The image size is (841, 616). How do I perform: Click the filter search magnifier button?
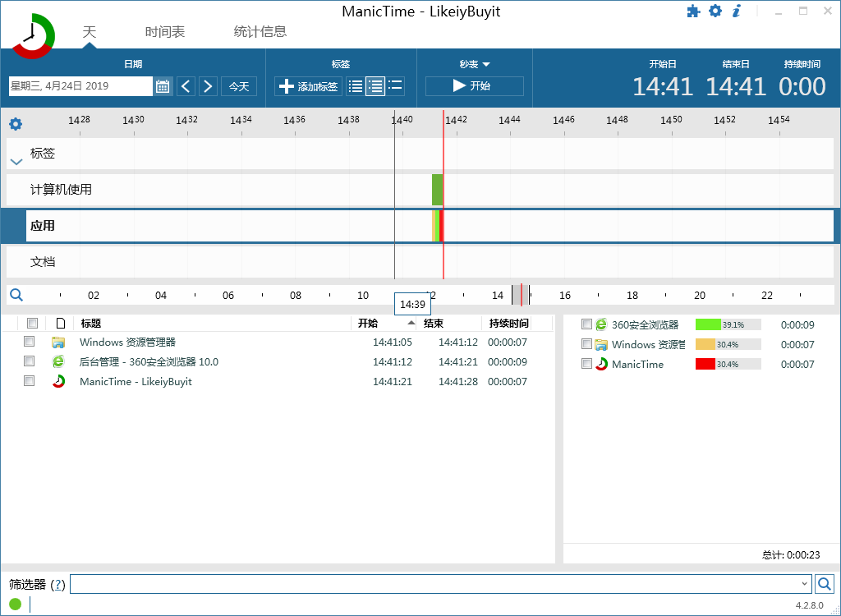tap(824, 584)
